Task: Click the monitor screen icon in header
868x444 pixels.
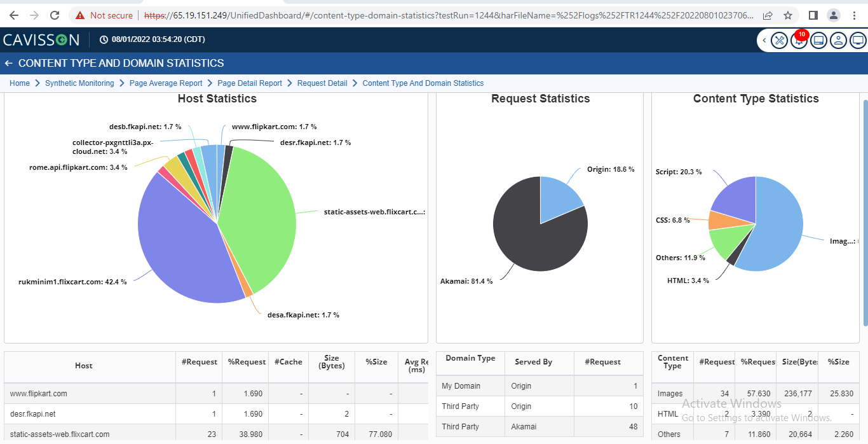Action: (858, 40)
